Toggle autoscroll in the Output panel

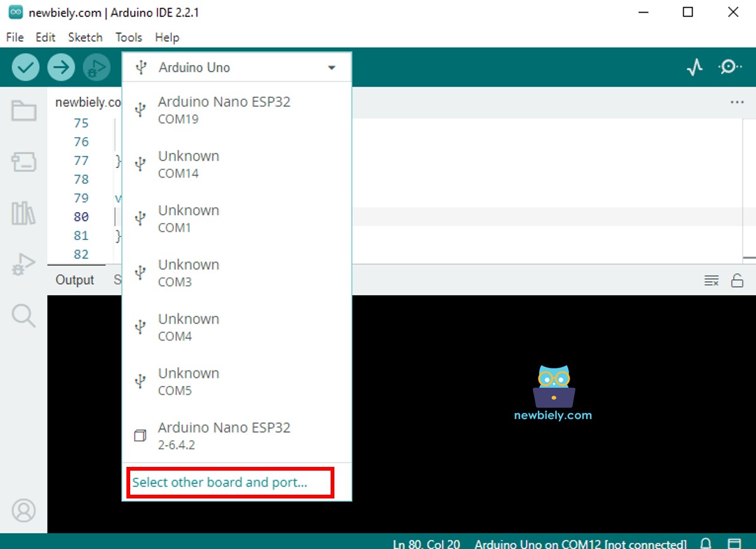click(x=710, y=280)
